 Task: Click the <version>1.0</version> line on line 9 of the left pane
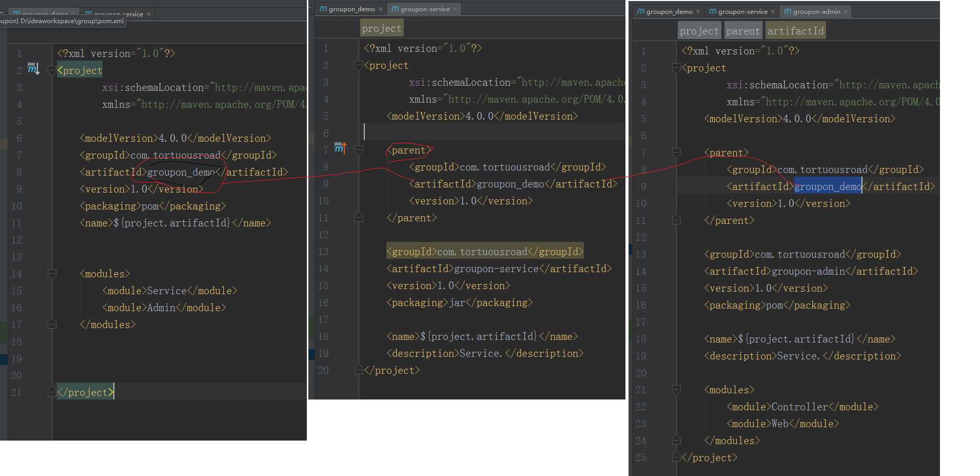141,189
